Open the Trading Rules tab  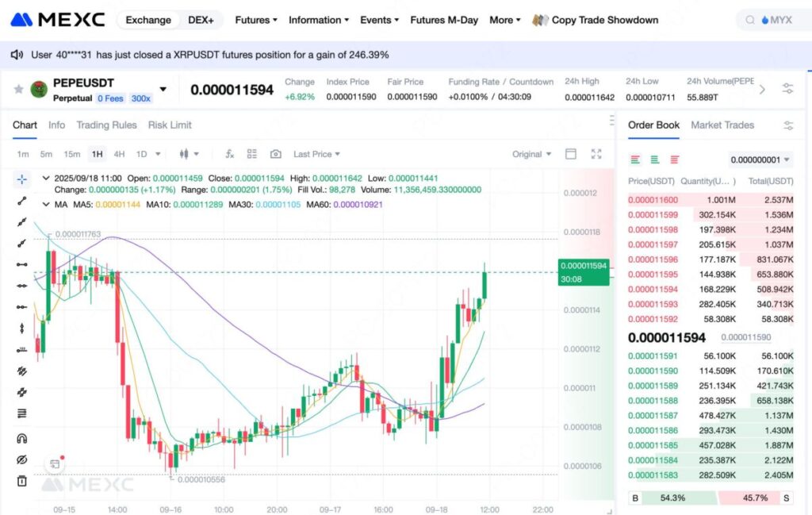click(x=106, y=125)
